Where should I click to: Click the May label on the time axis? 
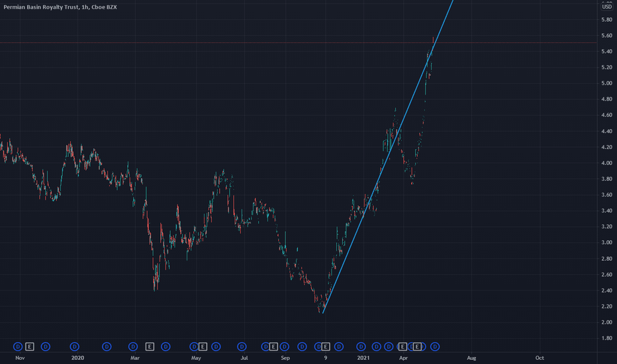point(196,358)
